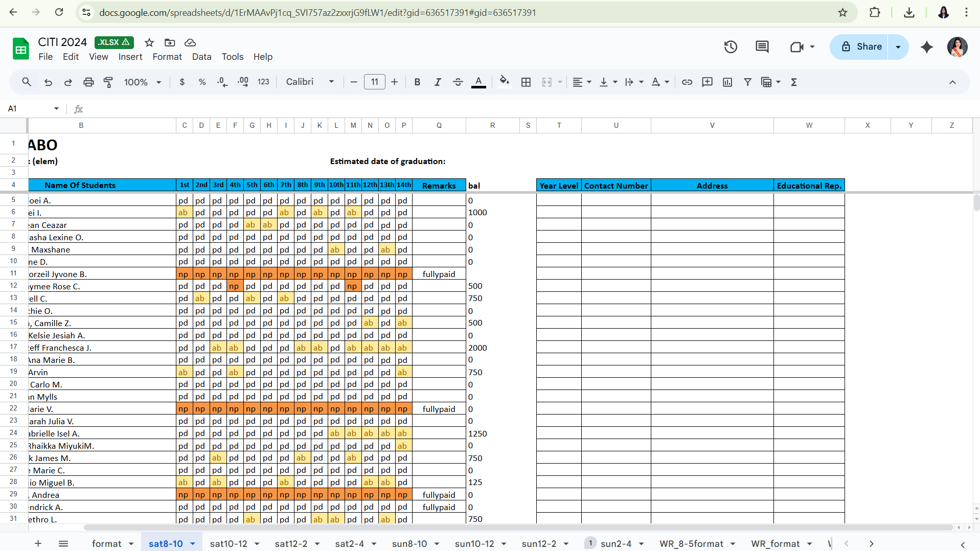Switch to the sun10-12 sheet tab
The width and height of the screenshot is (980, 551).
coord(474,544)
